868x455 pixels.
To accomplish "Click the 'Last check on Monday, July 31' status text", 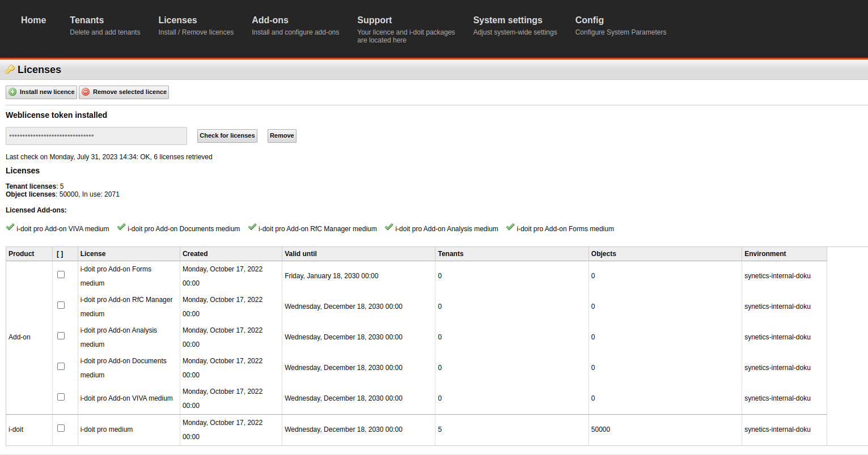I will coord(109,157).
